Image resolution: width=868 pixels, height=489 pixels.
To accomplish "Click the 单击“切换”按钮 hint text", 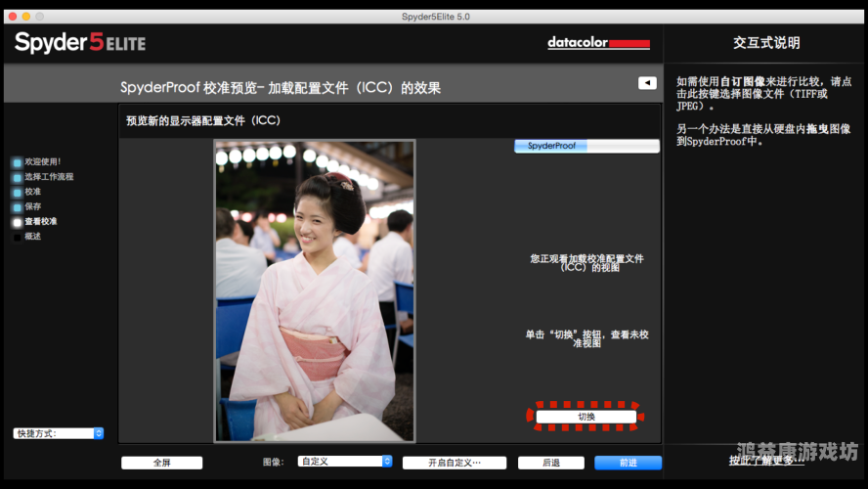I will [x=586, y=339].
